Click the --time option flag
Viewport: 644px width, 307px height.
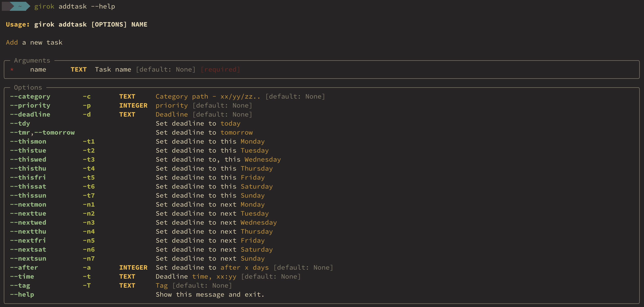pyautogui.click(x=22, y=277)
